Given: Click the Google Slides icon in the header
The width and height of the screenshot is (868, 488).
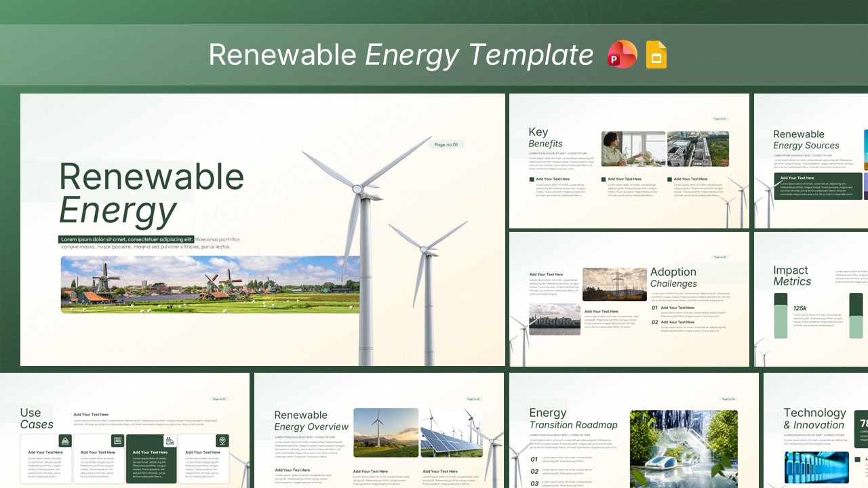Looking at the screenshot, I should tap(655, 54).
